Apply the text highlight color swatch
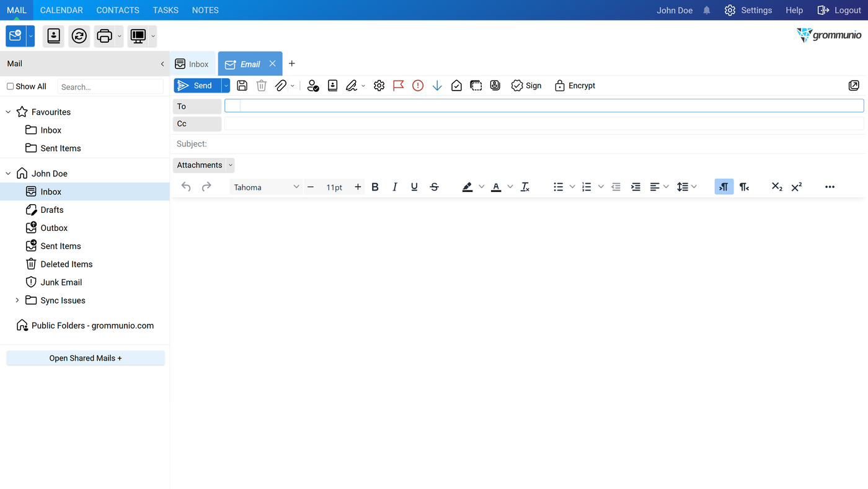 [467, 187]
